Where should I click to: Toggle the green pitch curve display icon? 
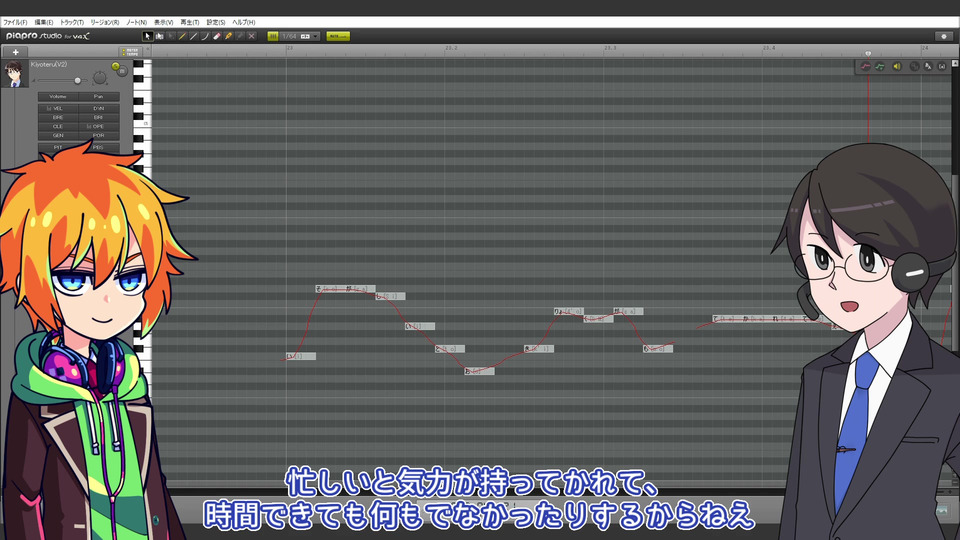pyautogui.click(x=880, y=66)
